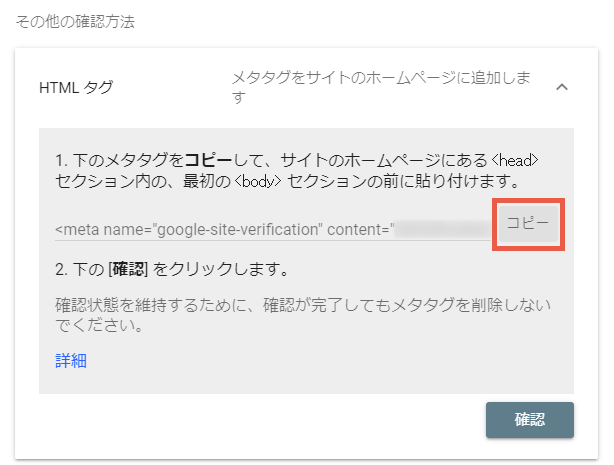Open the 詳細 link

pyautogui.click(x=71, y=360)
